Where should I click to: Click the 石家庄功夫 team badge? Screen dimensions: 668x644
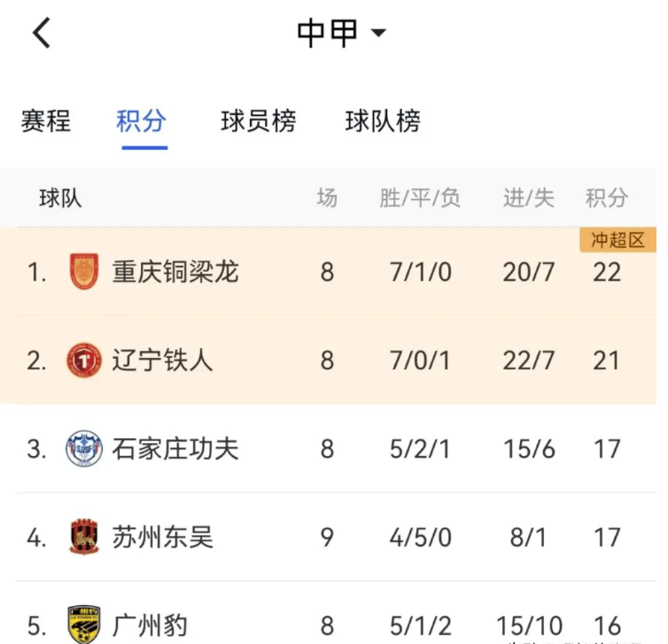pyautogui.click(x=84, y=448)
